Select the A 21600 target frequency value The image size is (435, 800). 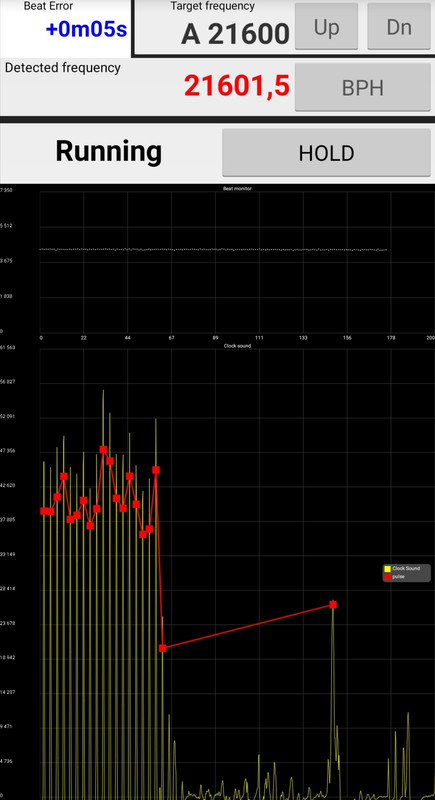tap(235, 34)
